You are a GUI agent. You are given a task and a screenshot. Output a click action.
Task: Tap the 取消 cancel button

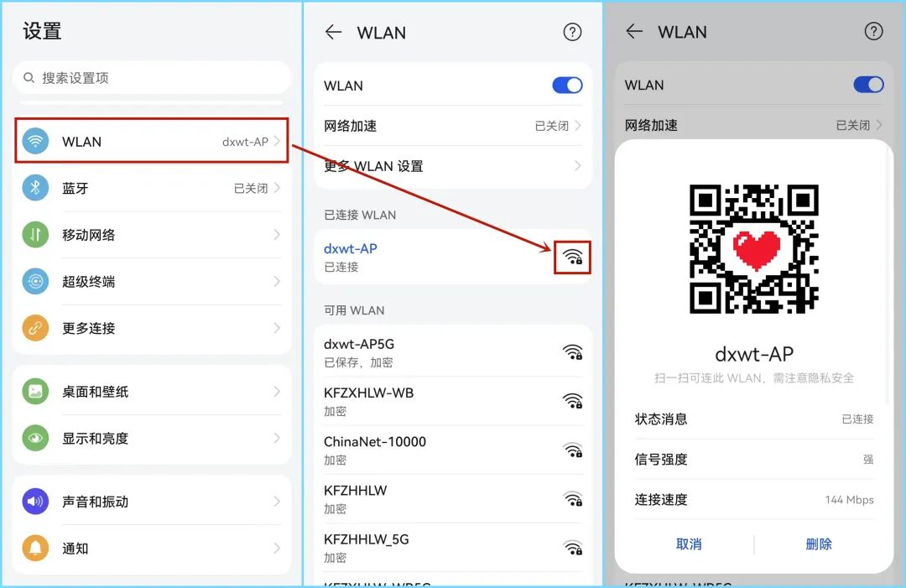coord(689,544)
